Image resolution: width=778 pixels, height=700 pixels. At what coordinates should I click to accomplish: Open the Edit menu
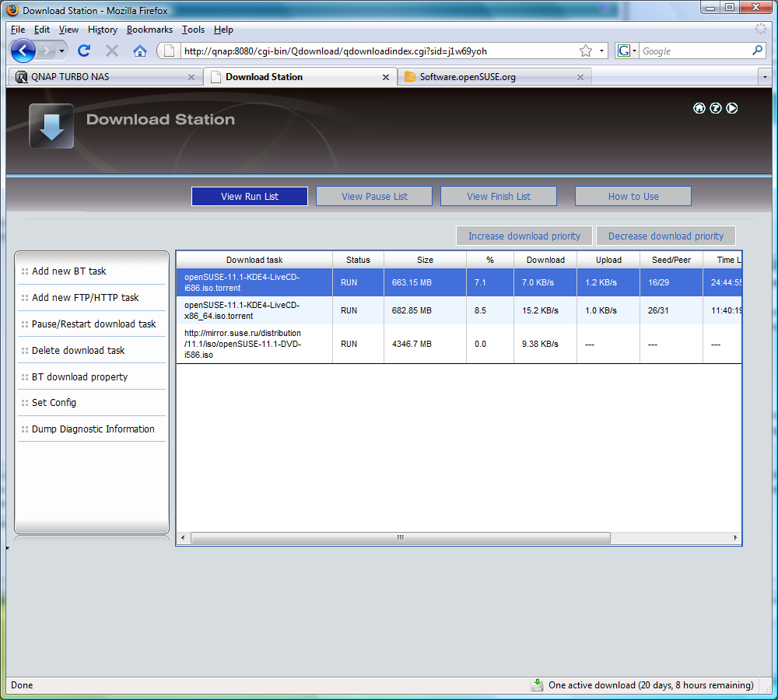point(42,30)
